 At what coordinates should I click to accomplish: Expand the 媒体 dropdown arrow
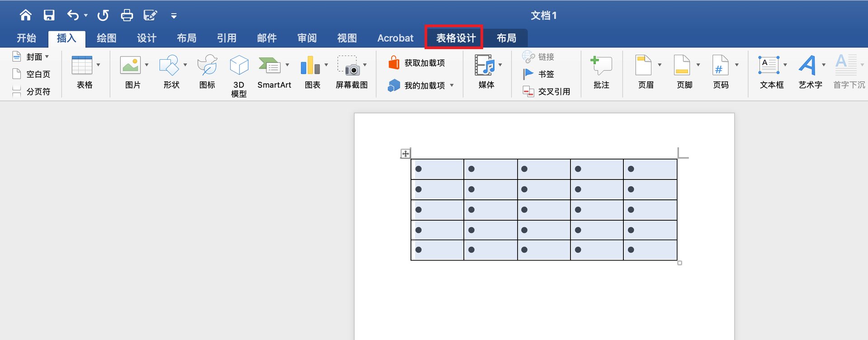click(500, 65)
